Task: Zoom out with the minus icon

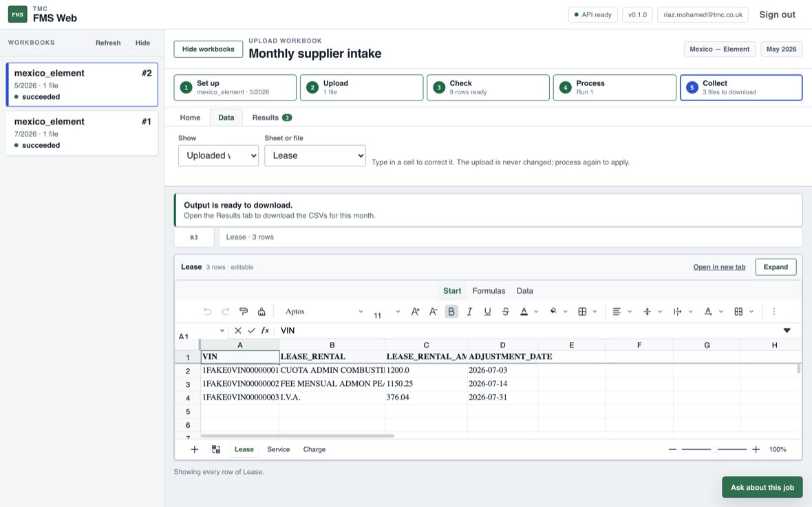Action: pos(672,449)
